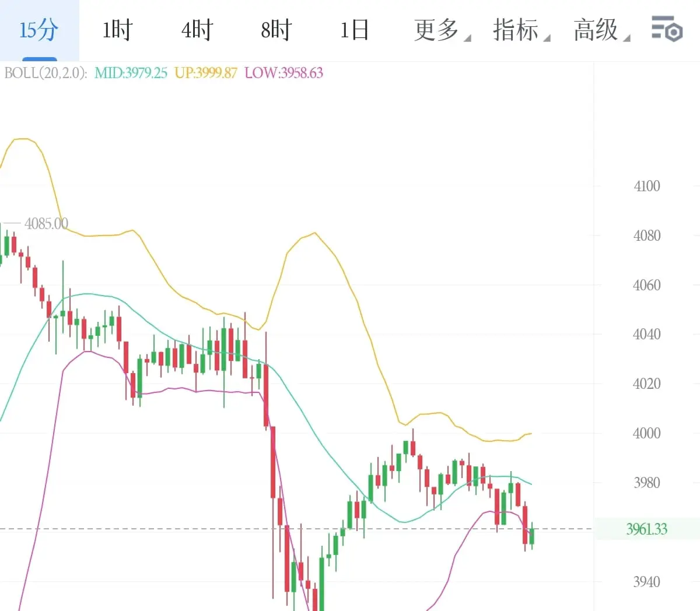
Task: Click the 4020 price axis label
Action: click(x=647, y=384)
